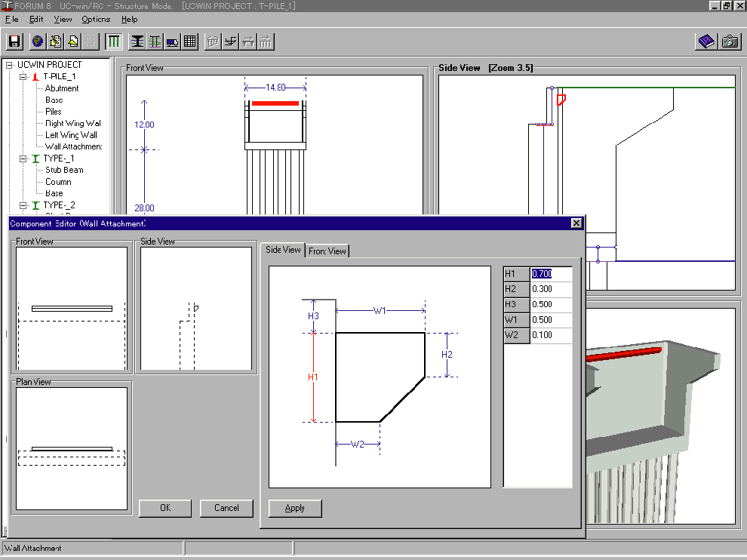Click Cancel in the Component Editor
The width and height of the screenshot is (747, 560).
pyautogui.click(x=226, y=508)
